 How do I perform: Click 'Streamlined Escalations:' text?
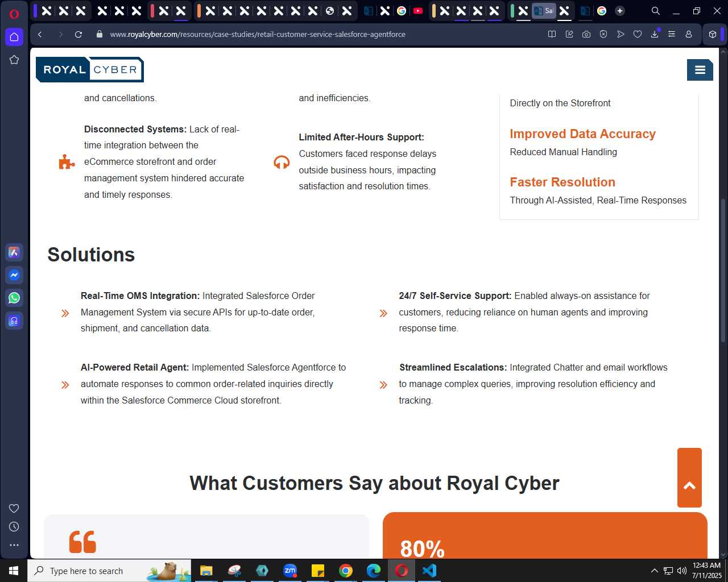(453, 368)
